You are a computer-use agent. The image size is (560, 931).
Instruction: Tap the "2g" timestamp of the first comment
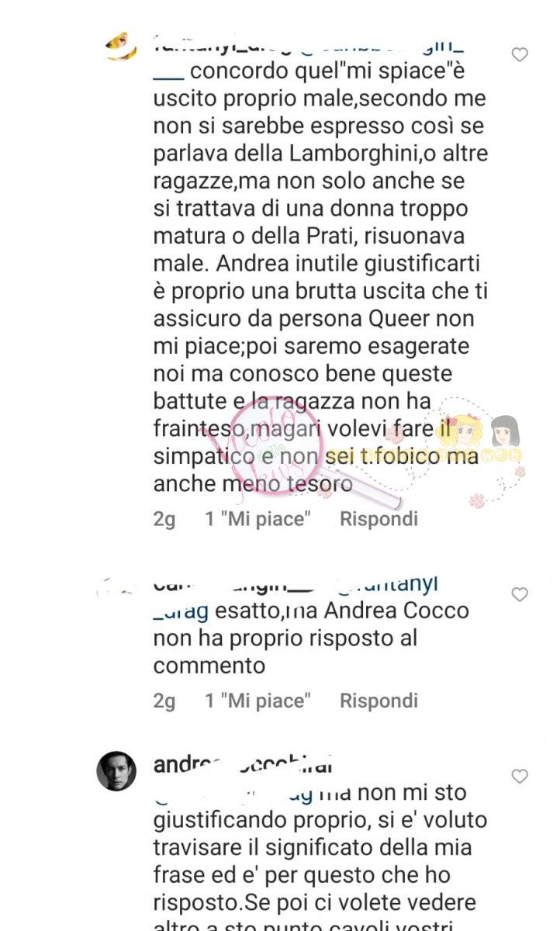coord(164,519)
